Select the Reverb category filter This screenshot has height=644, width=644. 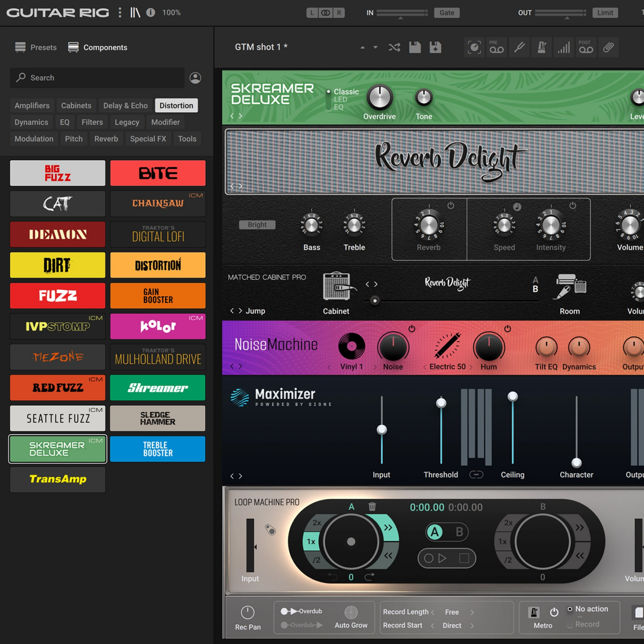[x=106, y=139]
